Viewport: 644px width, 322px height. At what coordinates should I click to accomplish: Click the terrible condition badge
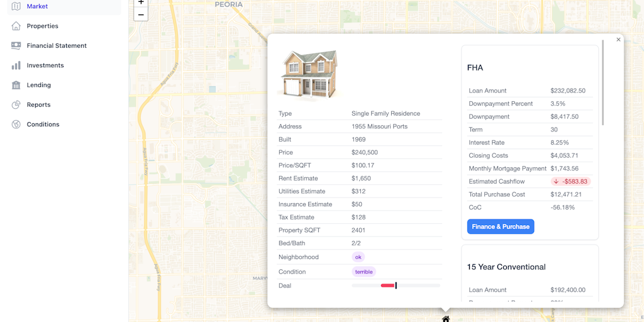click(364, 272)
